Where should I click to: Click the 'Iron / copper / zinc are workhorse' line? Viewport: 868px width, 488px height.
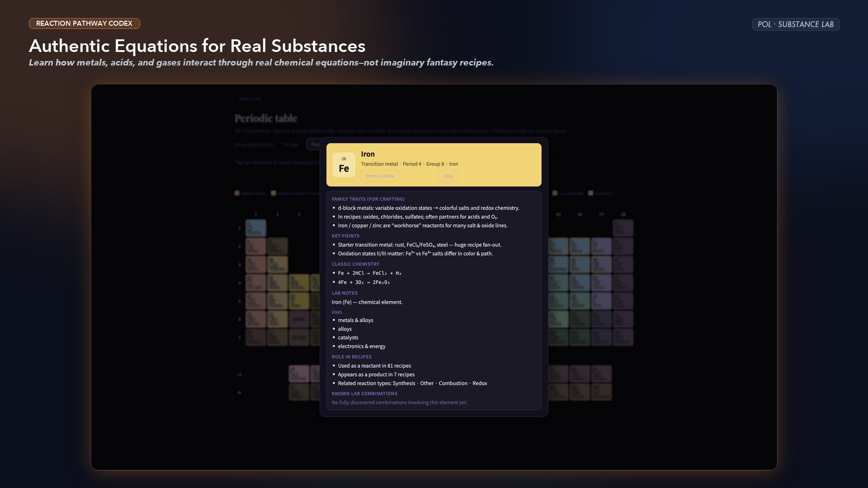click(x=423, y=225)
